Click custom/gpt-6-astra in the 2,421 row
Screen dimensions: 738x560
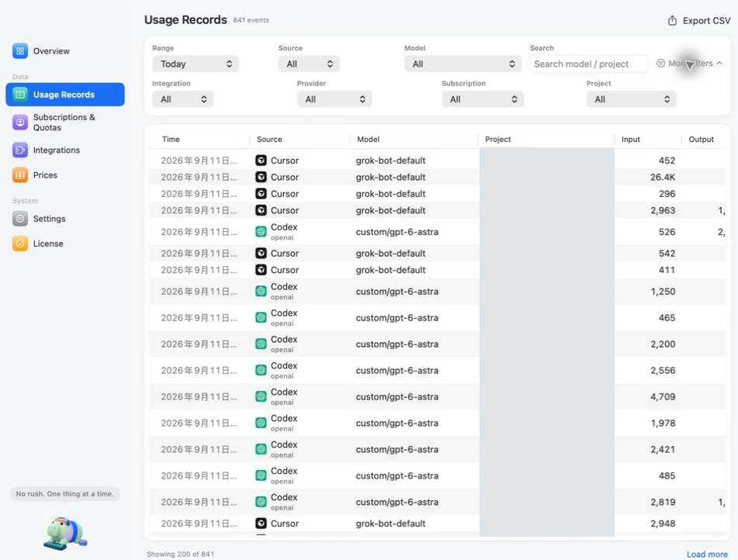[397, 449]
